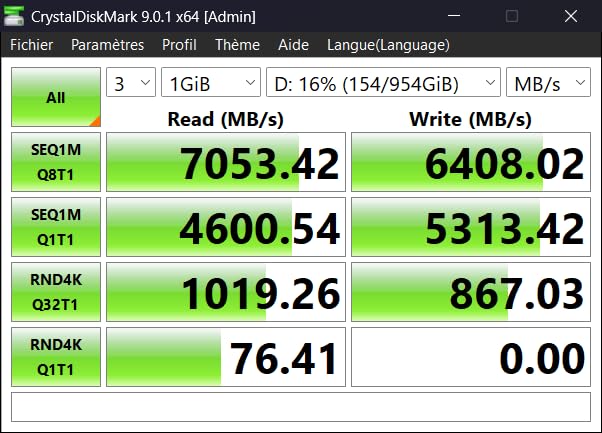Click the Read (MB/s) column header
Image resolution: width=602 pixels, height=433 pixels.
point(226,119)
